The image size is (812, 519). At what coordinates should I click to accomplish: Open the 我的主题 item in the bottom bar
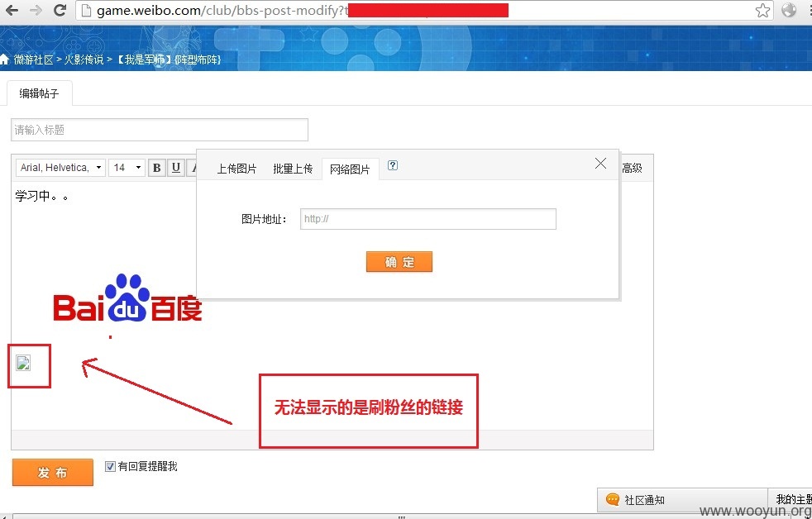(793, 499)
